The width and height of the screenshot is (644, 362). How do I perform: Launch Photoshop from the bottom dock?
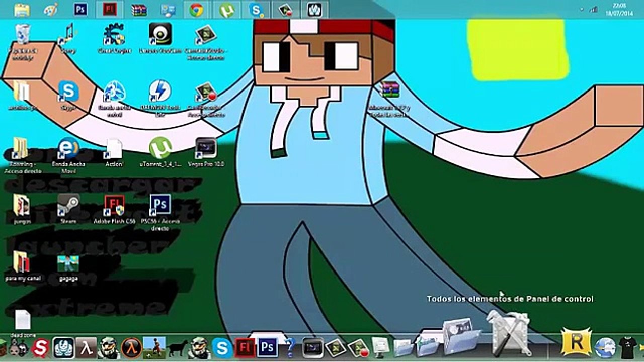tap(268, 347)
